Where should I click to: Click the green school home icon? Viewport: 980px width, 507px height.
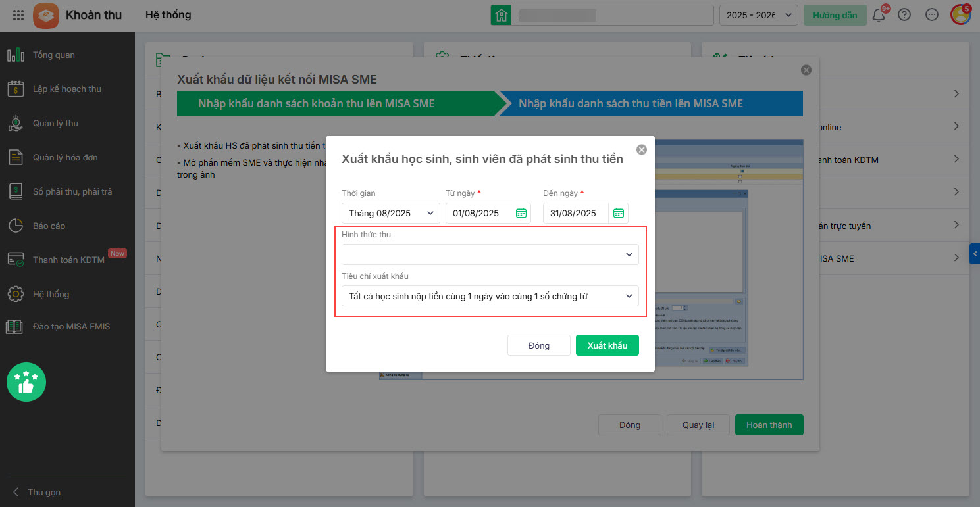501,15
